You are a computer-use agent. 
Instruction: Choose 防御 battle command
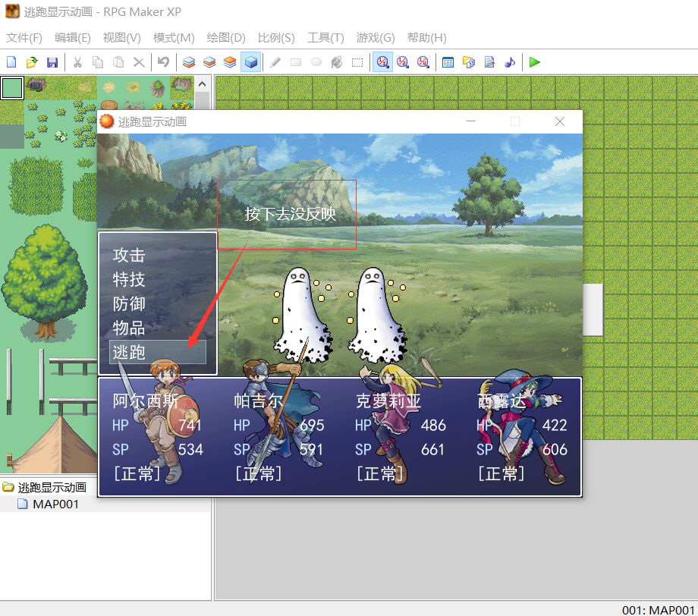click(x=129, y=304)
